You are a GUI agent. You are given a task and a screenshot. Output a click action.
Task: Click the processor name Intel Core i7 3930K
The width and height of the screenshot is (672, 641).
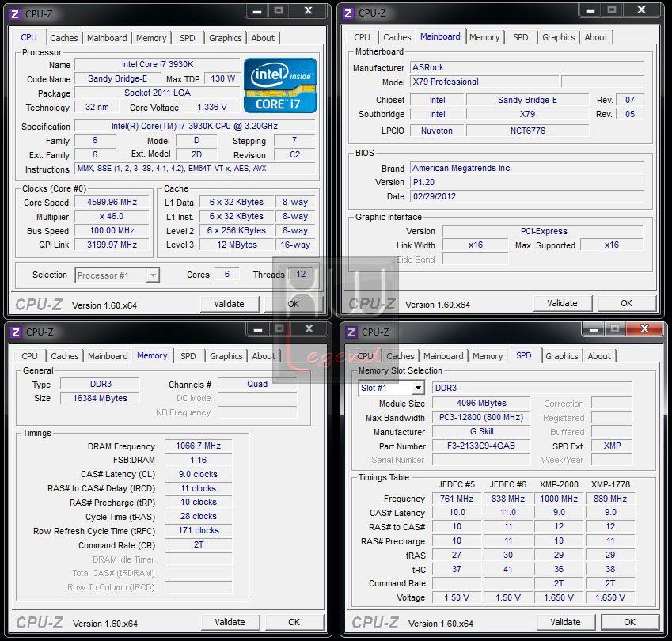[x=158, y=64]
